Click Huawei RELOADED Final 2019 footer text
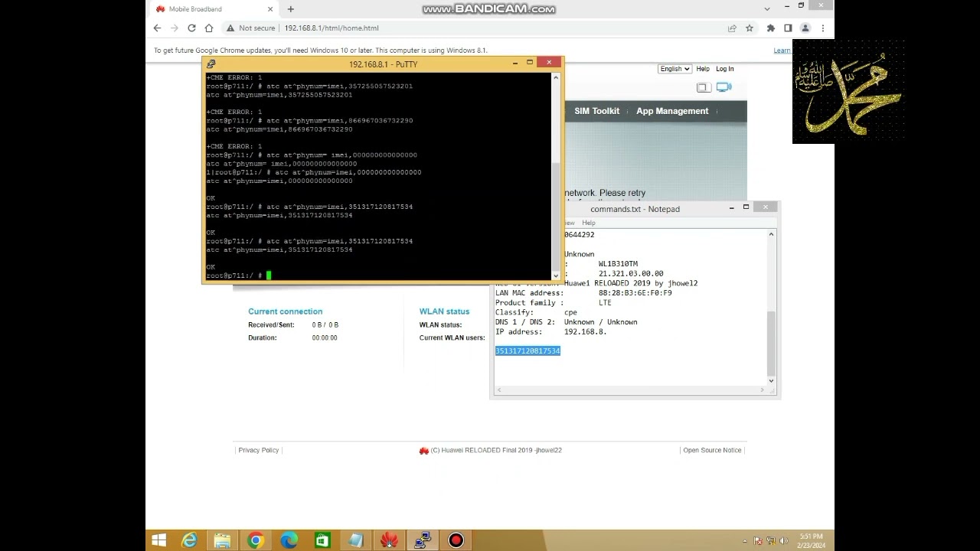 coord(496,450)
